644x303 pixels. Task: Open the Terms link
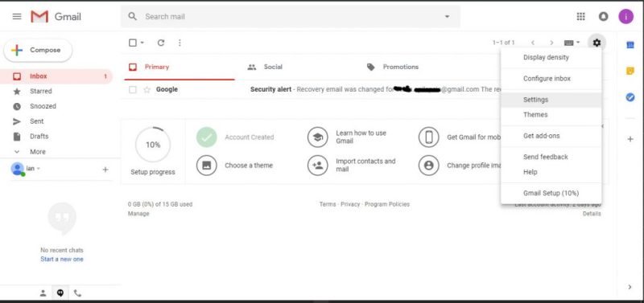(x=328, y=204)
